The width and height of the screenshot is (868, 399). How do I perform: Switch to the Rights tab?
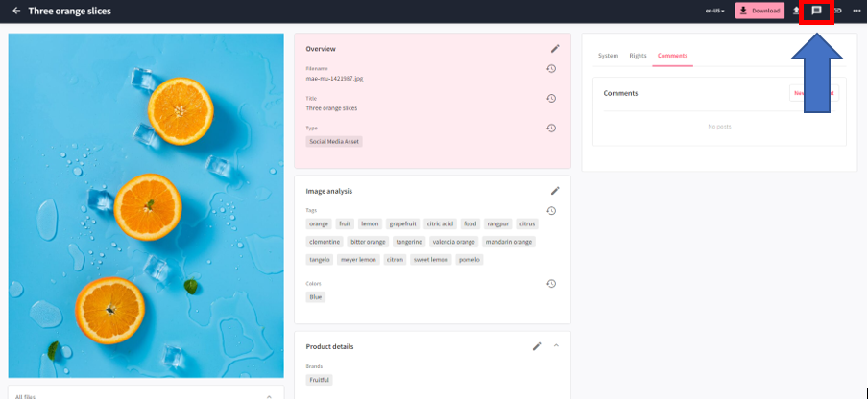pyautogui.click(x=638, y=56)
